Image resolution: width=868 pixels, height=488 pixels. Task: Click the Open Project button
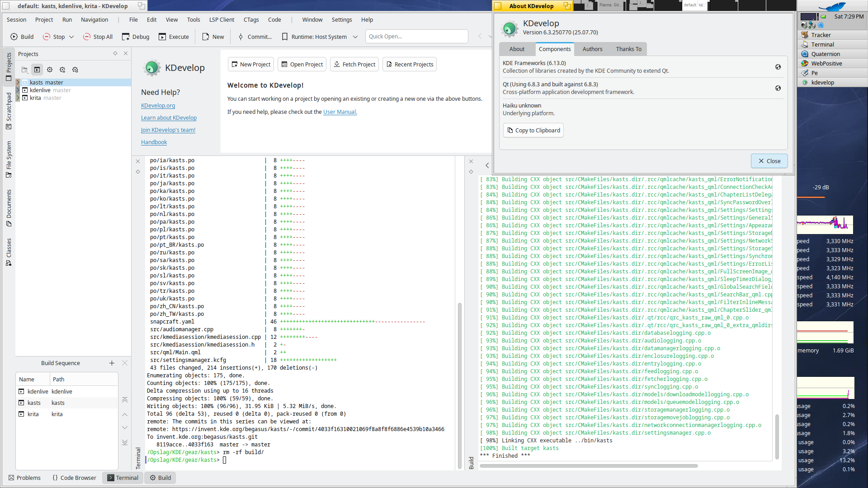302,64
